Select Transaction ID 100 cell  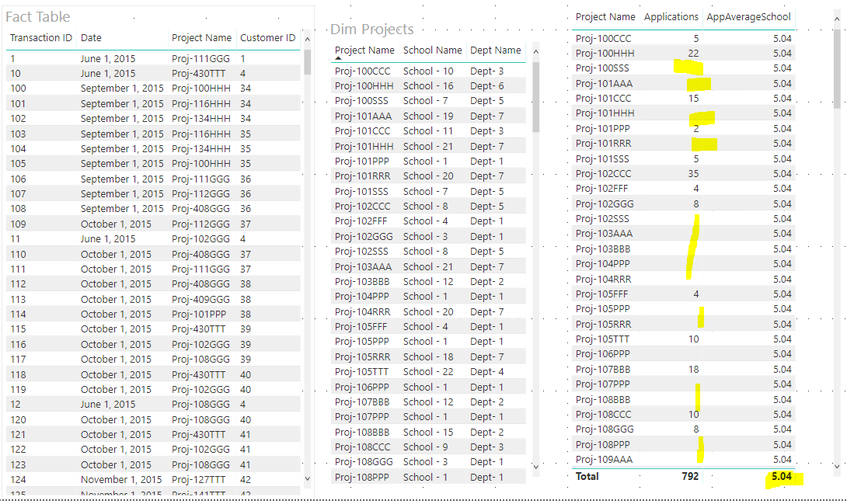18,88
